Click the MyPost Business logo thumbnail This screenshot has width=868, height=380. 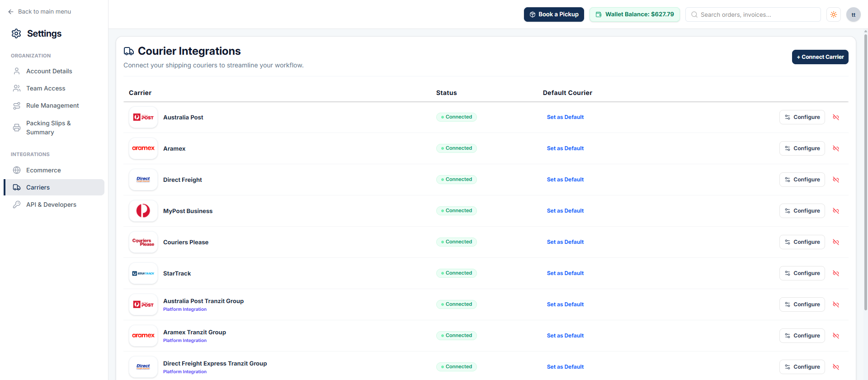(143, 211)
